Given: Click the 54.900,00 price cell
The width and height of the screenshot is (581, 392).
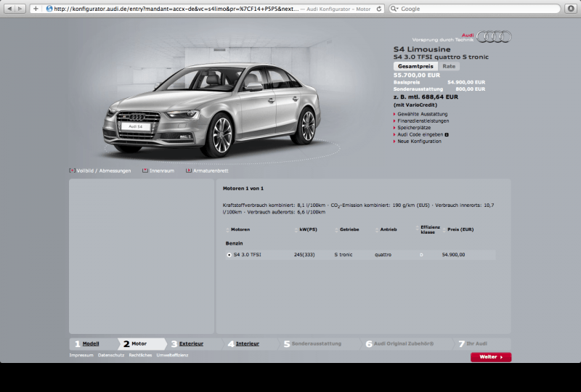Looking at the screenshot, I should 453,255.
